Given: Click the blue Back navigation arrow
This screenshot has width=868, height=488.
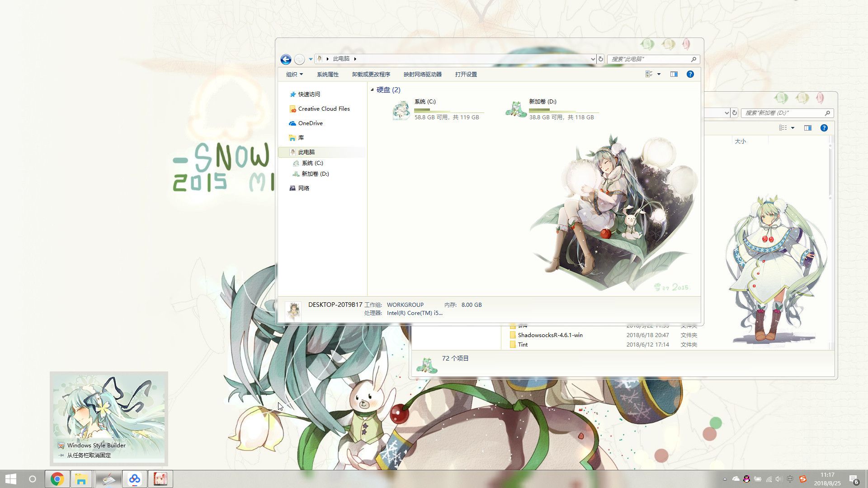Looking at the screenshot, I should (x=285, y=59).
